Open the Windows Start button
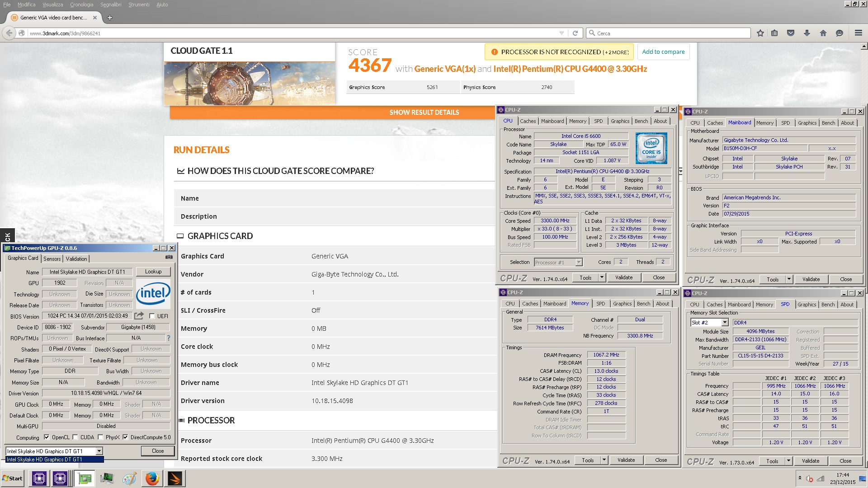This screenshot has height=488, width=868. click(x=13, y=478)
